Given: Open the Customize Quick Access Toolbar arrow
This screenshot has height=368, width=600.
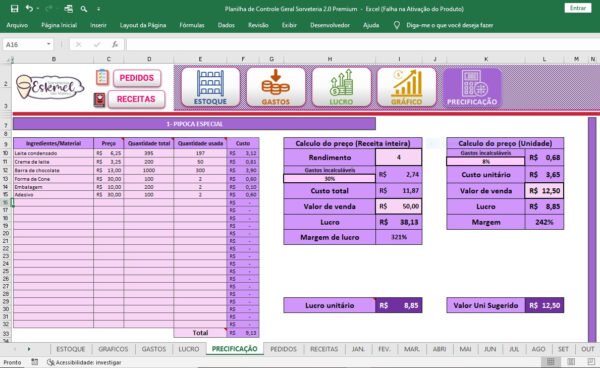Looking at the screenshot, I should coord(98,9).
